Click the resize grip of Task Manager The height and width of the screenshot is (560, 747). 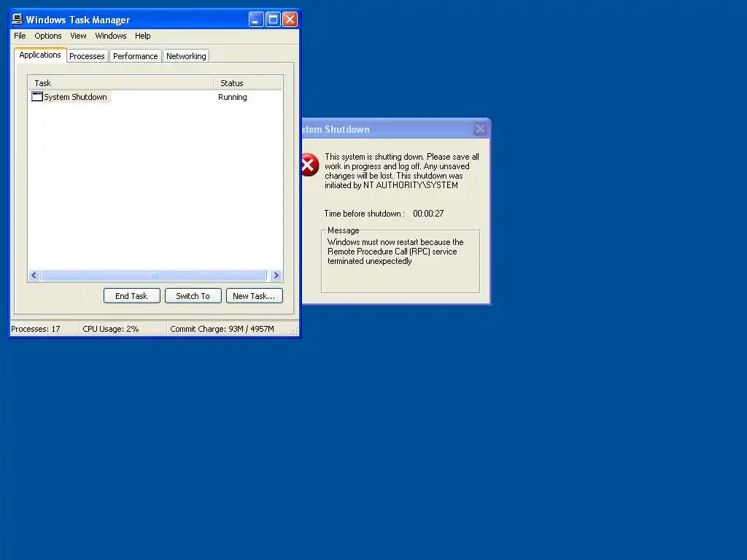click(x=295, y=332)
